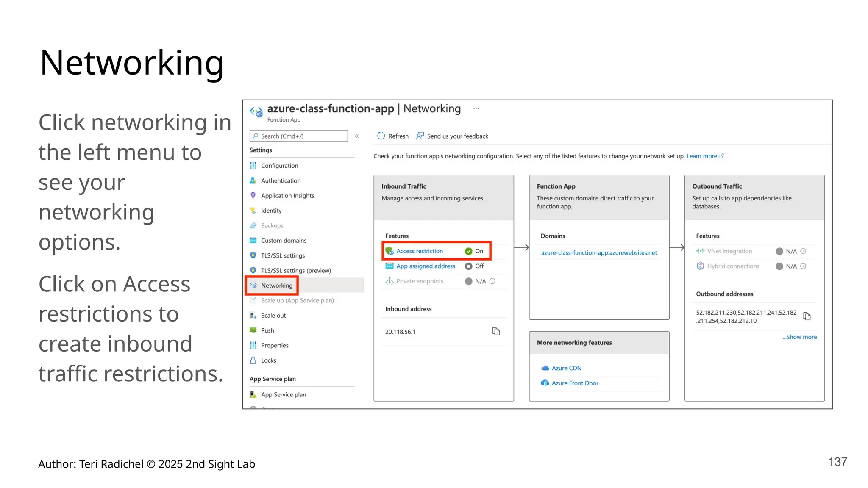This screenshot has width=868, height=488.
Task: Open Identity in the left menu
Action: 271,211
